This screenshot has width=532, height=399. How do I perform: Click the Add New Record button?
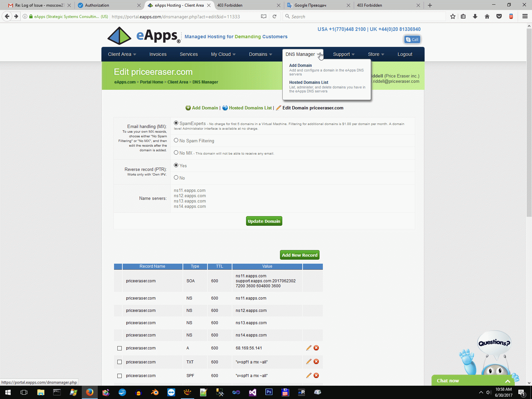(300, 255)
